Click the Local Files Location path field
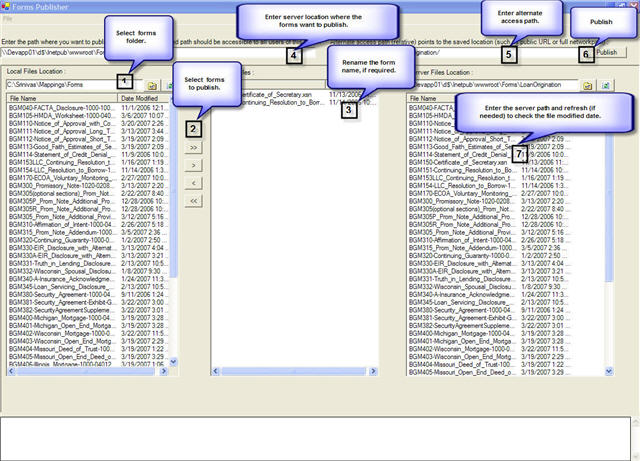The width and height of the screenshot is (640, 461). click(x=73, y=85)
